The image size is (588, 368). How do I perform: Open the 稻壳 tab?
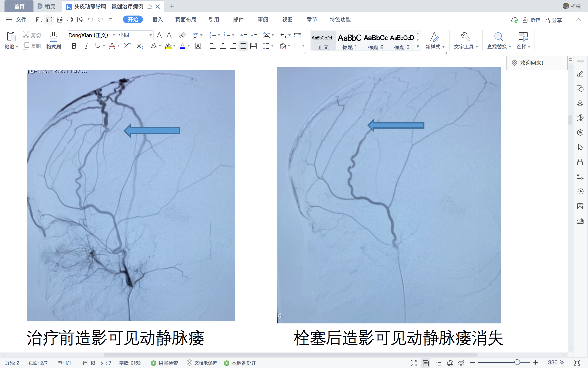click(x=47, y=6)
